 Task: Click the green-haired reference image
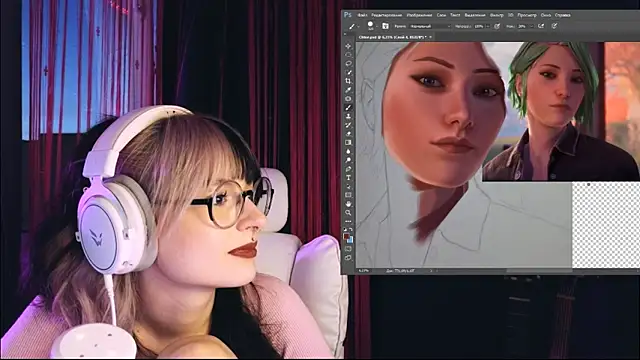click(x=561, y=111)
